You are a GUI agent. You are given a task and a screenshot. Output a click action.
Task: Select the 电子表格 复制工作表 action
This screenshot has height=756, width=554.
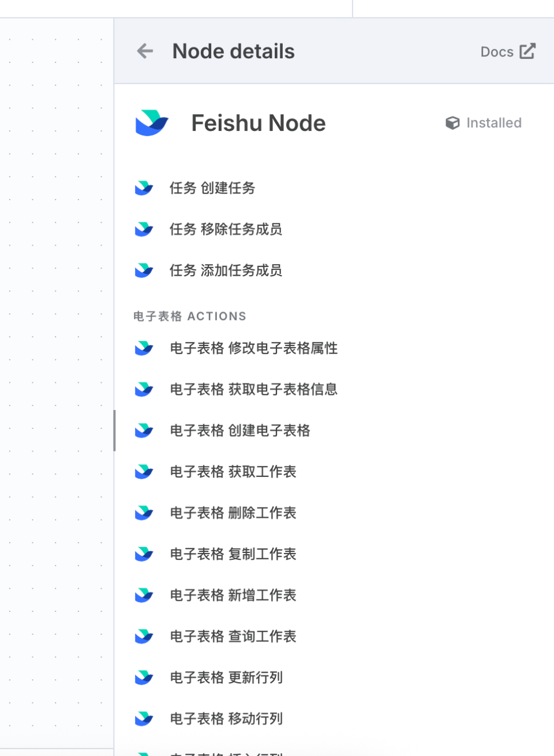click(x=233, y=554)
